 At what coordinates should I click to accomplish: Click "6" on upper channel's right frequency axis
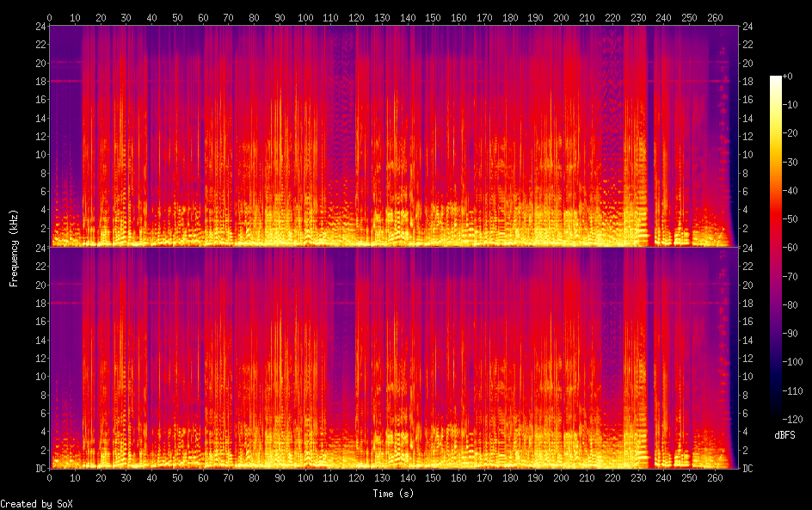tap(745, 192)
